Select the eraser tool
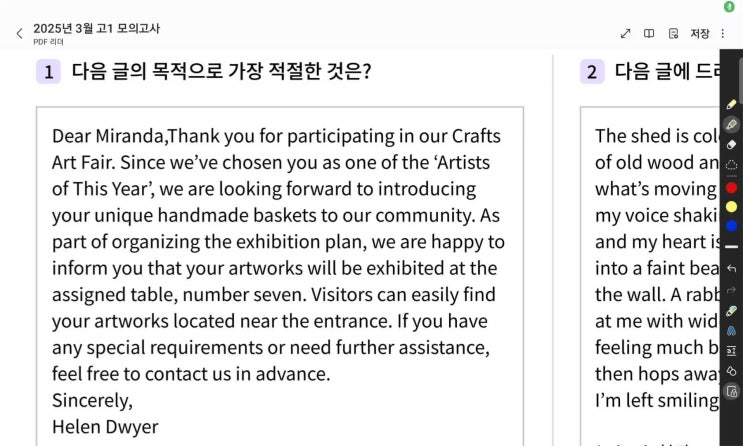The width and height of the screenshot is (743, 446). click(x=731, y=145)
